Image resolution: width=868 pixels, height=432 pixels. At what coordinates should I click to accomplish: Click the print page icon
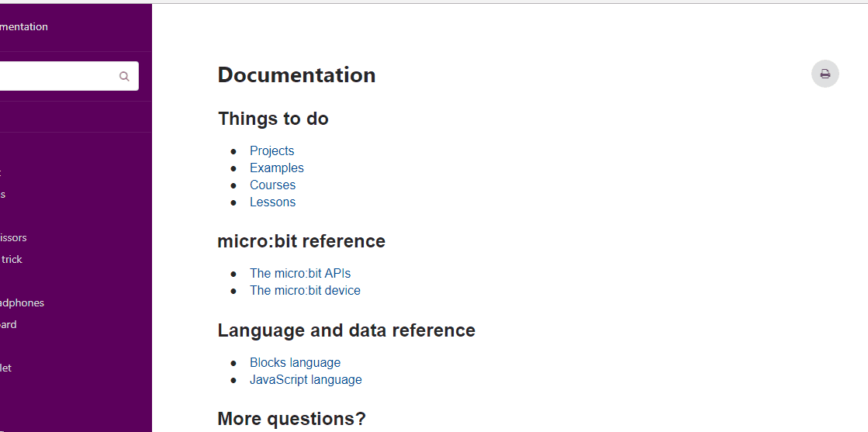[825, 74]
